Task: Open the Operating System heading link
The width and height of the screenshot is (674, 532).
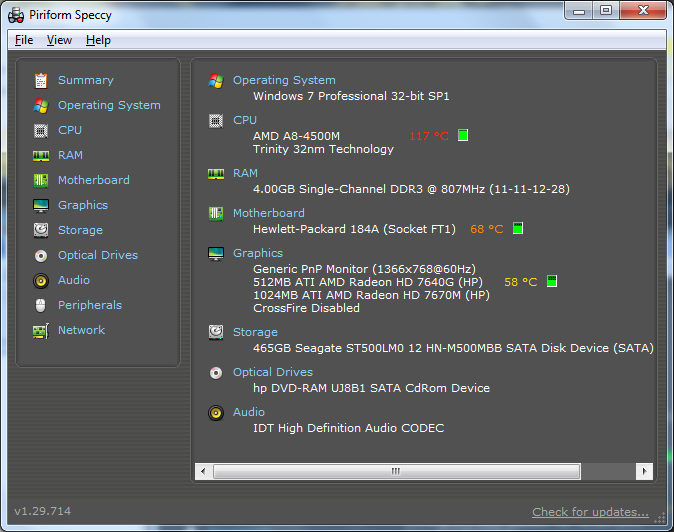Action: coord(284,80)
